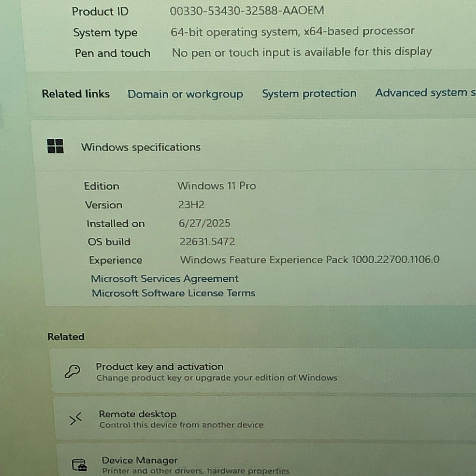476x476 pixels.
Task: Launch Device Manager from the Related list
Action: (139, 460)
